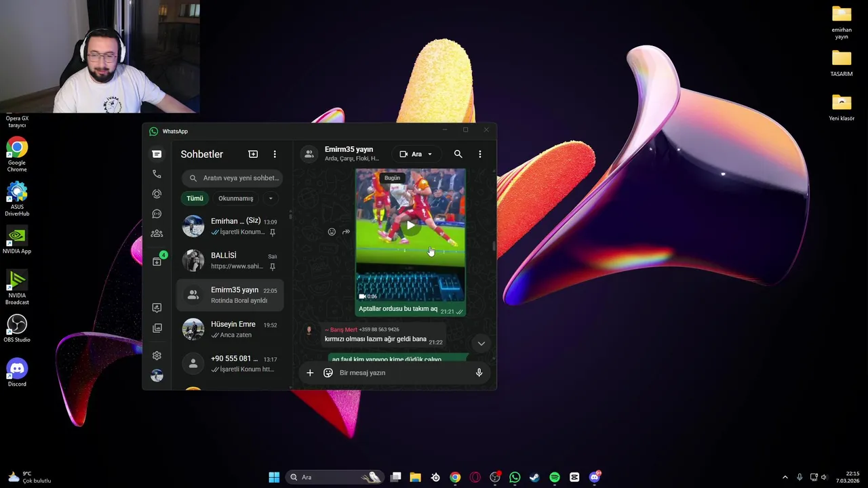Screen dimensions: 868x488
Task: Open archived chats with badge 4
Action: point(157,262)
